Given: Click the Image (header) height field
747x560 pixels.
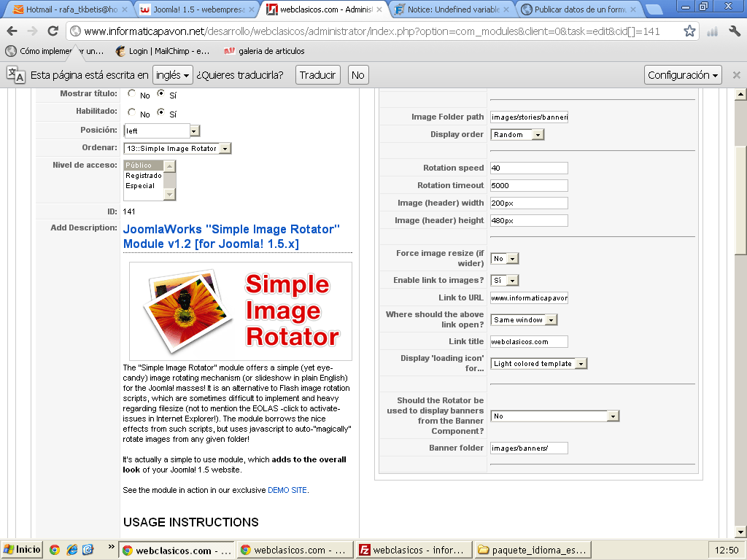Looking at the screenshot, I should (x=530, y=220).
